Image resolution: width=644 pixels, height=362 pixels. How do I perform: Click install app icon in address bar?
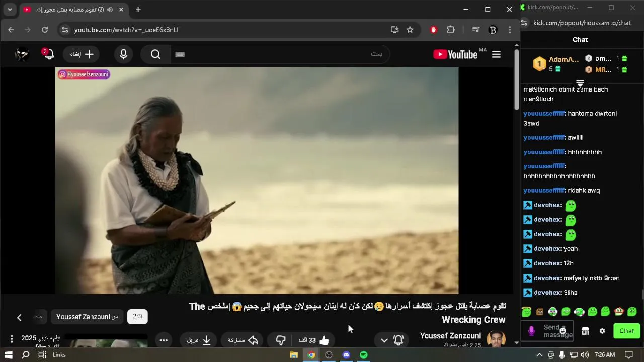tap(394, 30)
